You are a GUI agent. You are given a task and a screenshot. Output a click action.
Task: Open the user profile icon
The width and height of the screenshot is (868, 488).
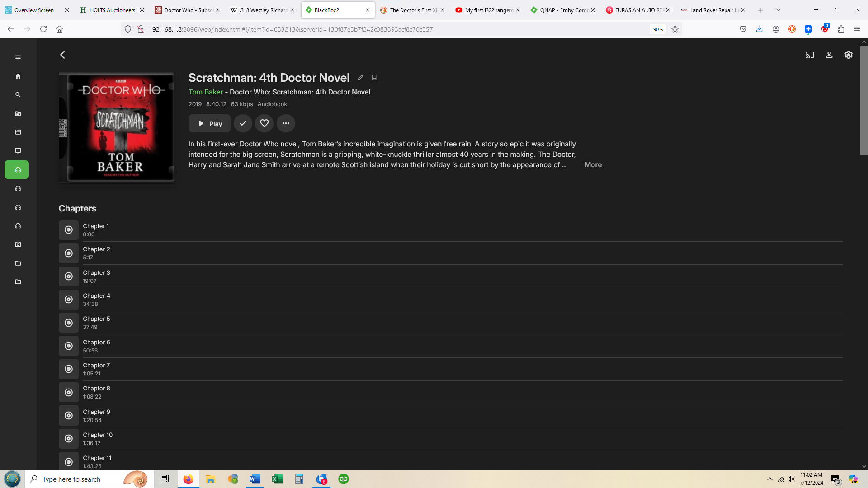(829, 55)
